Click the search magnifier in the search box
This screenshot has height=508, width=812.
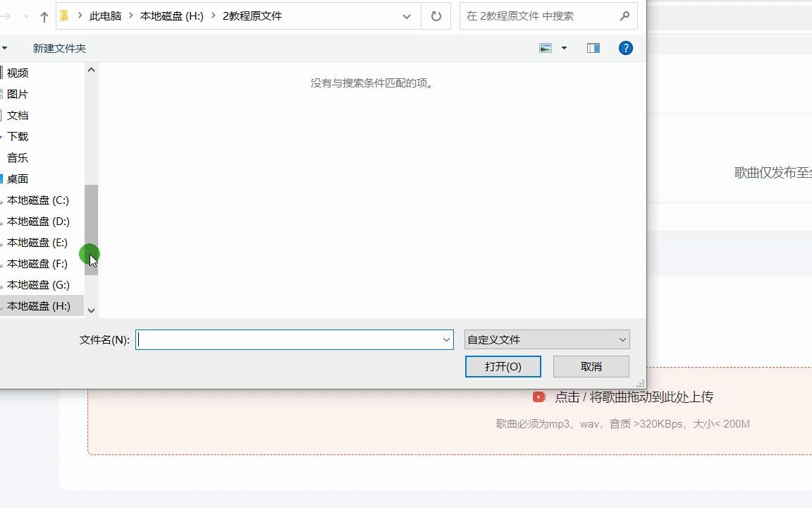pyautogui.click(x=625, y=16)
